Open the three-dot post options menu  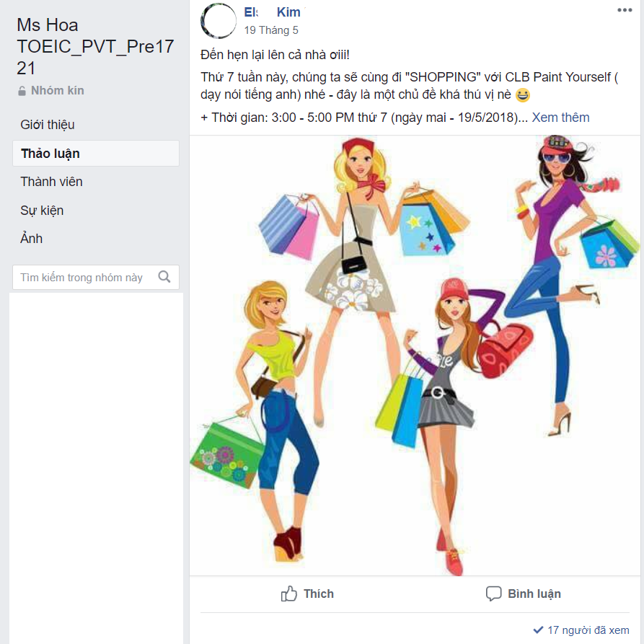click(x=625, y=10)
